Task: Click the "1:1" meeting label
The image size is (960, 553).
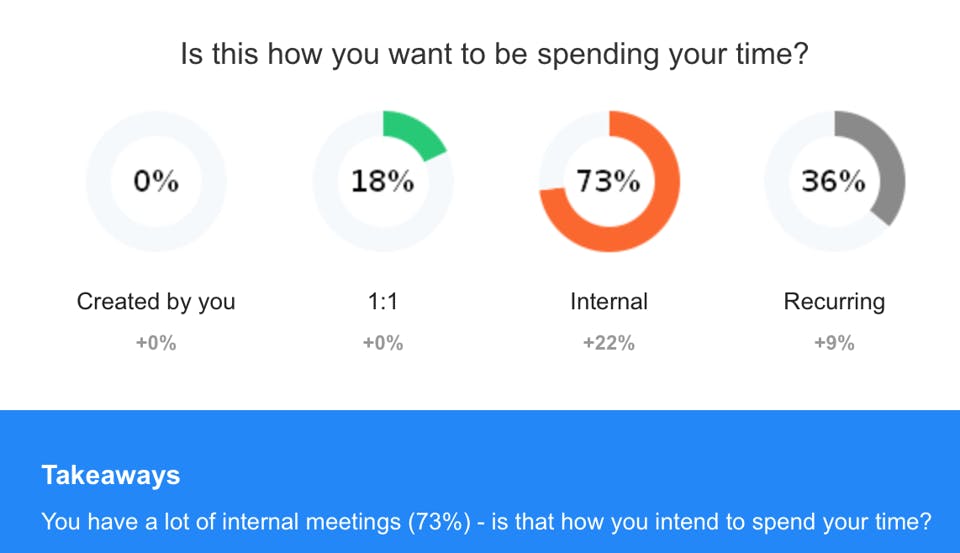Action: [382, 302]
